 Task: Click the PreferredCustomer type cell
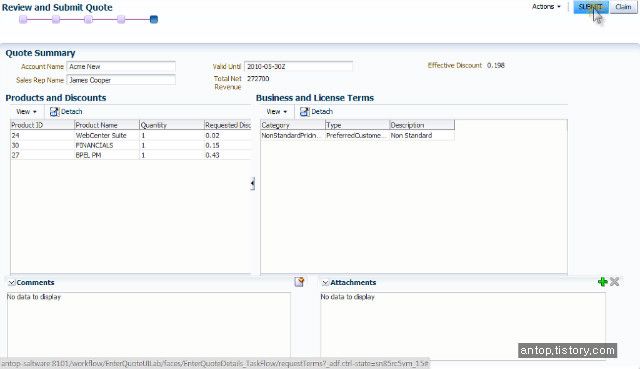357,135
